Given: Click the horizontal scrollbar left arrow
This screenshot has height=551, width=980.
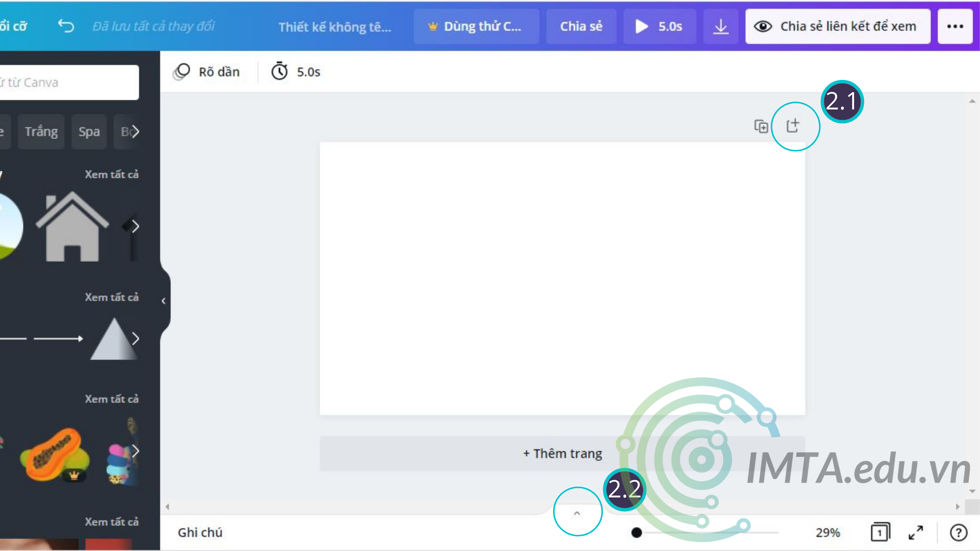Looking at the screenshot, I should click(x=167, y=507).
